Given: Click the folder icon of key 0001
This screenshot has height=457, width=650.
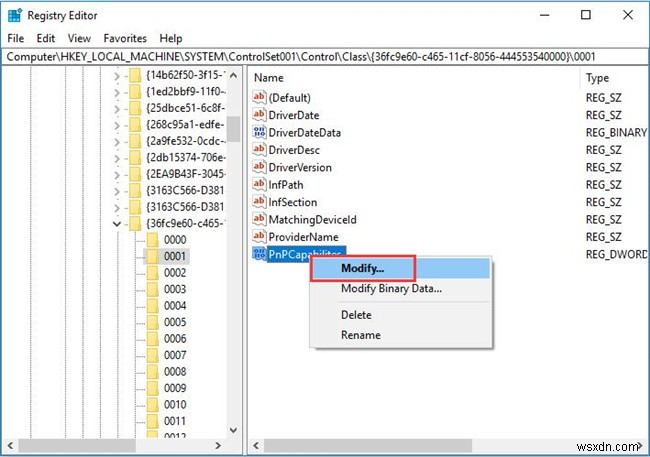Looking at the screenshot, I should 153,256.
